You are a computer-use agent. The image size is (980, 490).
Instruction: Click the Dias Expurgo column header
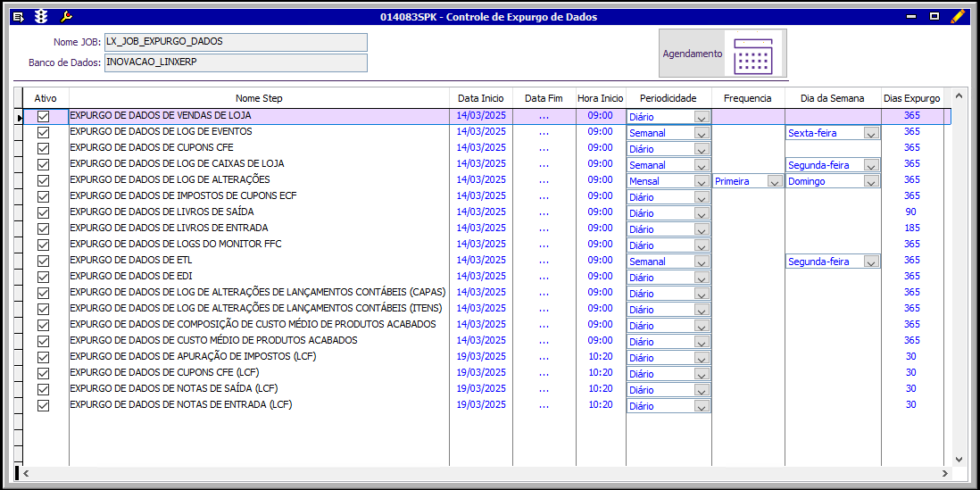[x=911, y=98]
